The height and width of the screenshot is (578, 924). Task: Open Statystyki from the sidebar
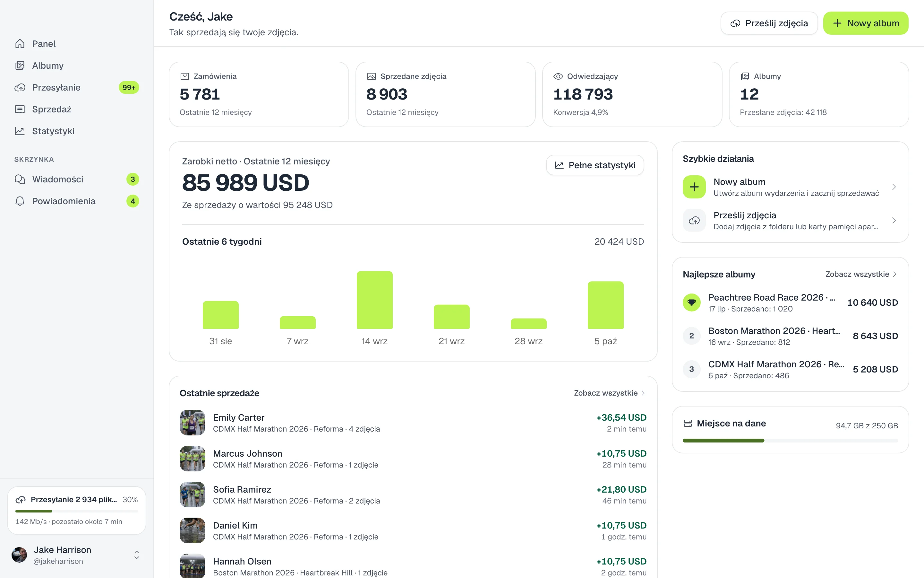76,131
